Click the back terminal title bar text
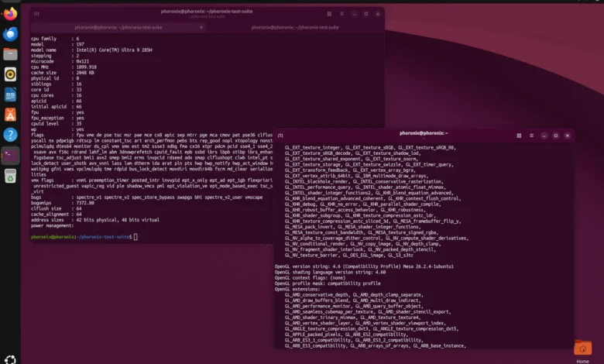The width and height of the screenshot is (604, 364). point(207,11)
